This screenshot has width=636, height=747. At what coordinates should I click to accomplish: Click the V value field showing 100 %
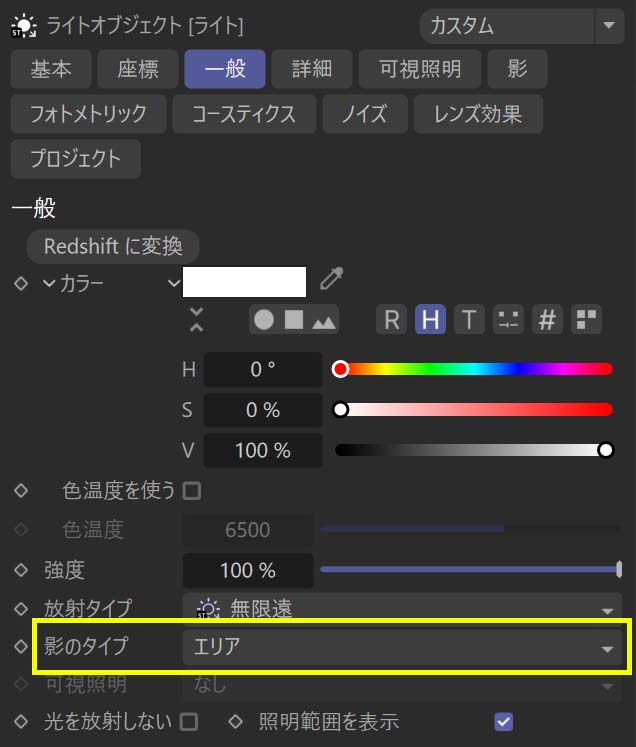(x=263, y=450)
